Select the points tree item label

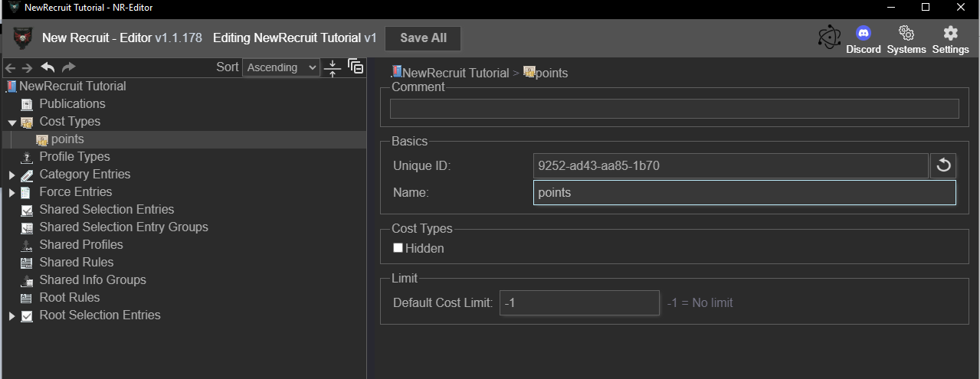tap(67, 139)
